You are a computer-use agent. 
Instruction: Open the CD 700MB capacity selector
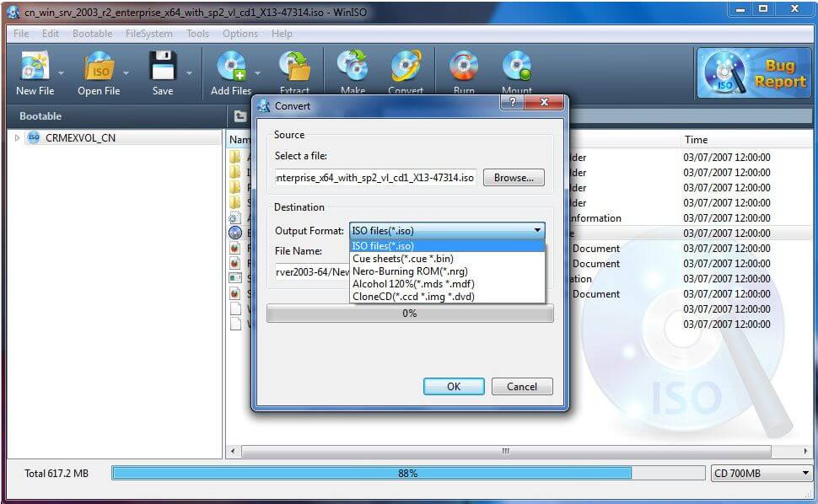coord(759,473)
